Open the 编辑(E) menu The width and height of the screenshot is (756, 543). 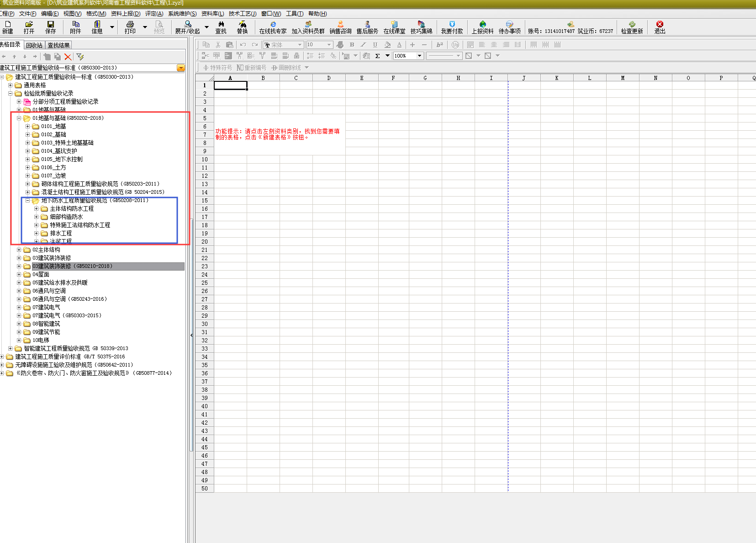pos(50,14)
